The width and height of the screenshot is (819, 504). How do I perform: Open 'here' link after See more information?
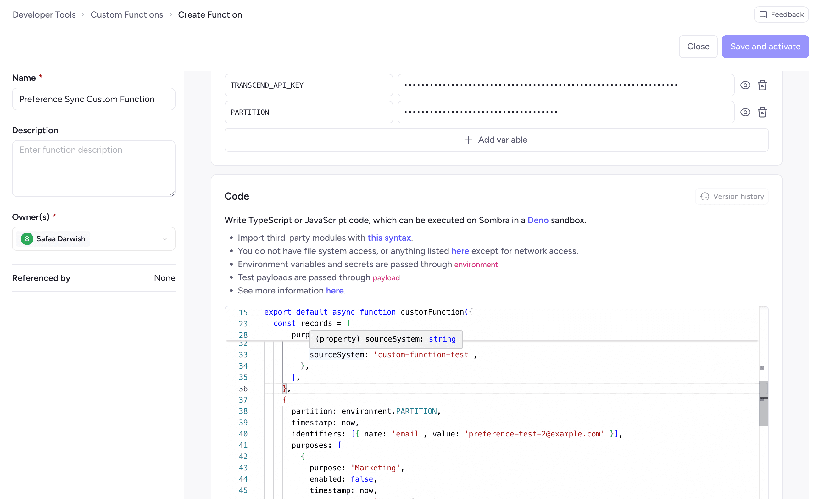(x=335, y=291)
